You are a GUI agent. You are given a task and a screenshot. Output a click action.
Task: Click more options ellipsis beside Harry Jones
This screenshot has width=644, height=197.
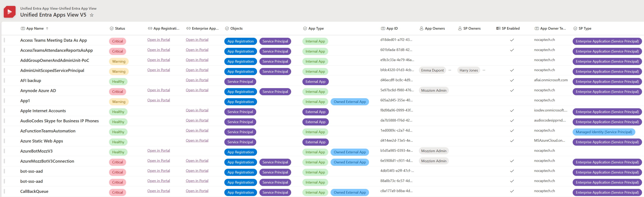pos(484,70)
